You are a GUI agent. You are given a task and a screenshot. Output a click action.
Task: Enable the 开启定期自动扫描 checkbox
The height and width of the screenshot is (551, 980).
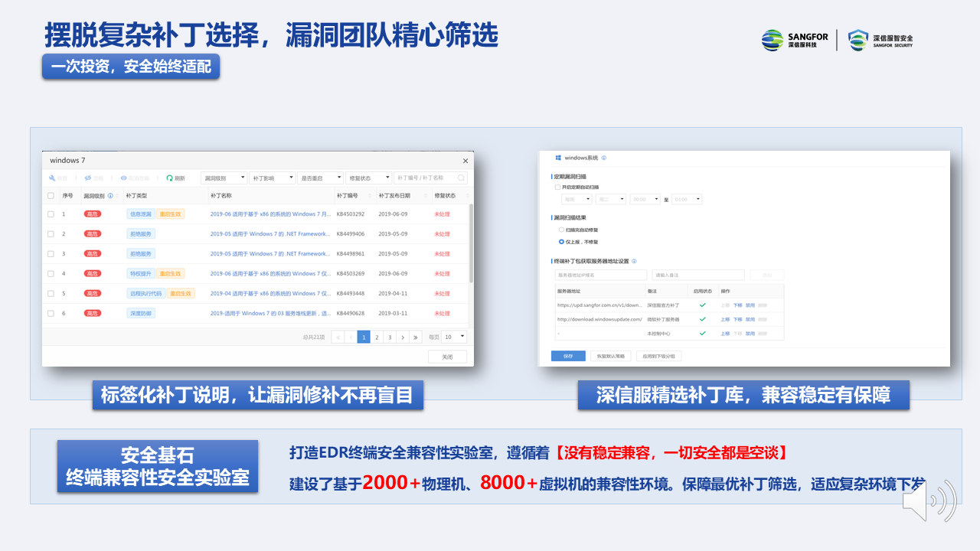point(557,187)
